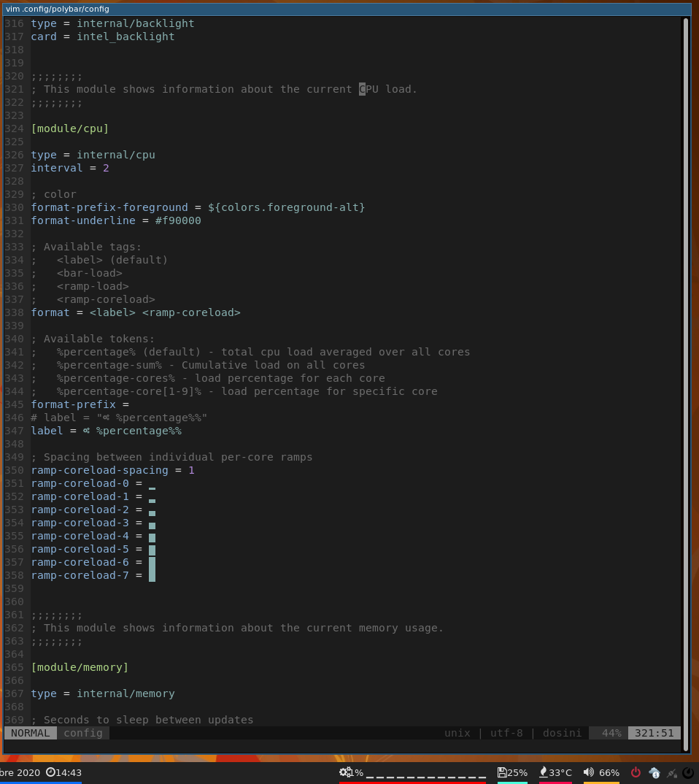Click the cloud sync icon with notification badge

(x=654, y=772)
